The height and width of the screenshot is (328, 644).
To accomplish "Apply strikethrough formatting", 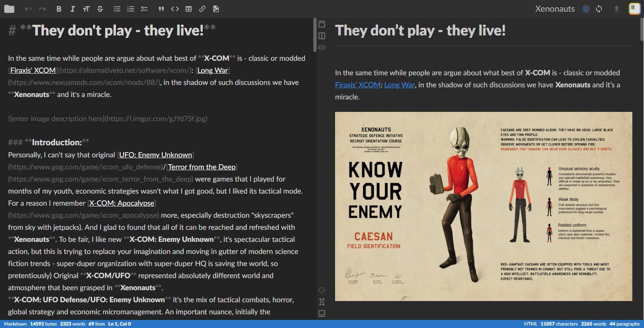I will (100, 9).
